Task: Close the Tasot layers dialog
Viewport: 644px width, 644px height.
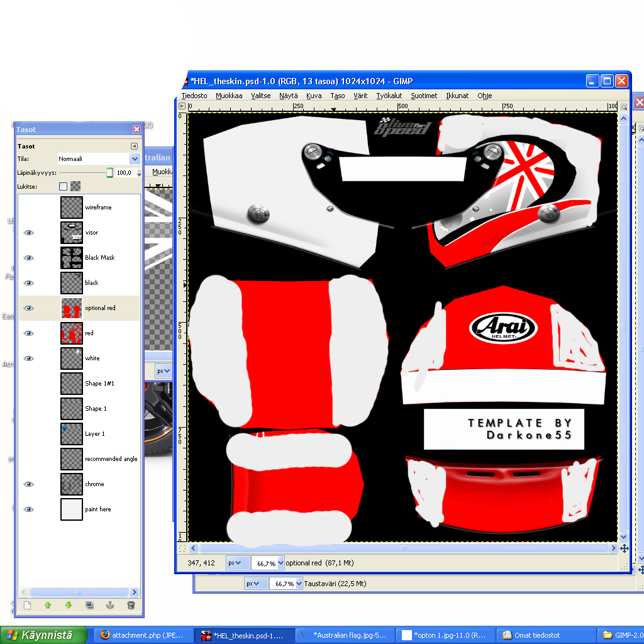Action: 136,130
